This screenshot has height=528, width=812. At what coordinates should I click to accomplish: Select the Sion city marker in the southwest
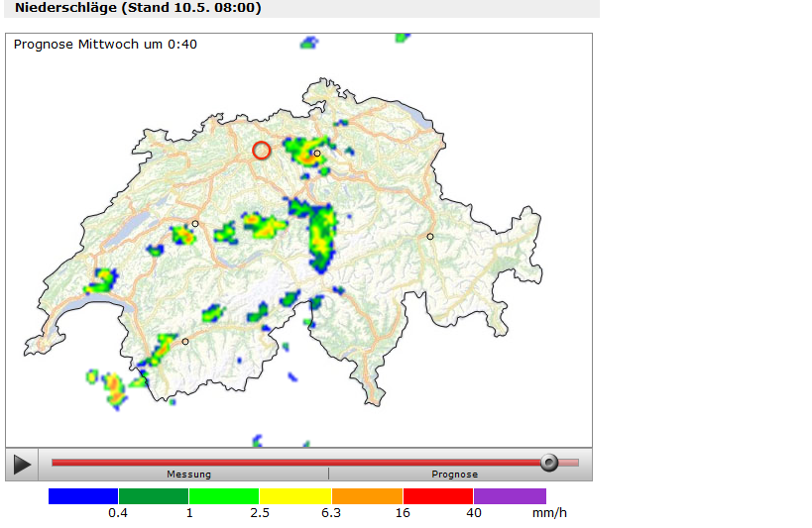pyautogui.click(x=185, y=342)
